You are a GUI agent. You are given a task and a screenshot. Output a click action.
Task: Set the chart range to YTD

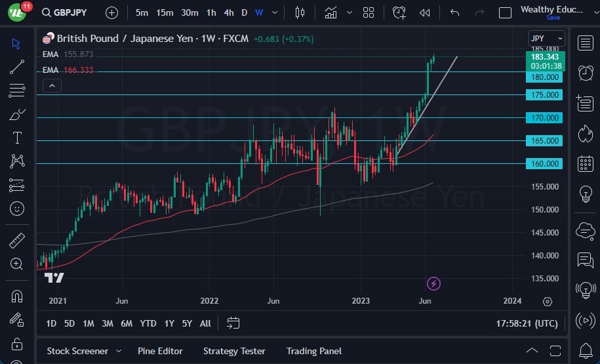coord(148,323)
